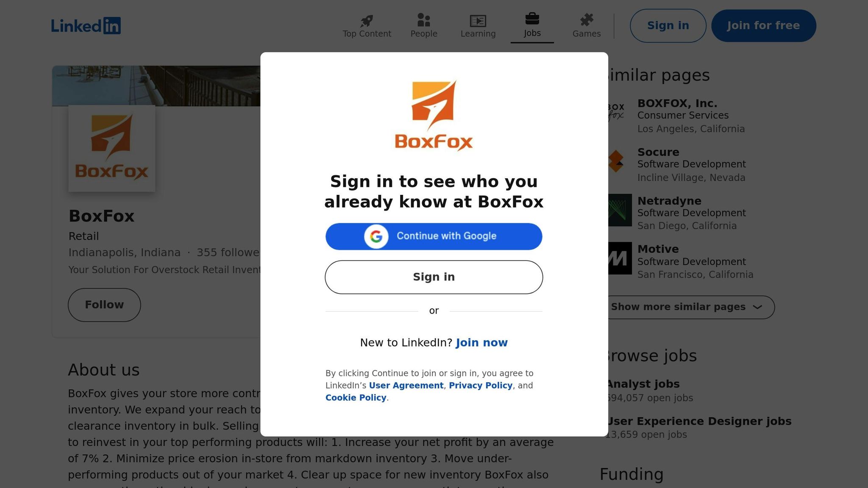Open the Privacy Policy link
868x488 pixels.
click(481, 385)
